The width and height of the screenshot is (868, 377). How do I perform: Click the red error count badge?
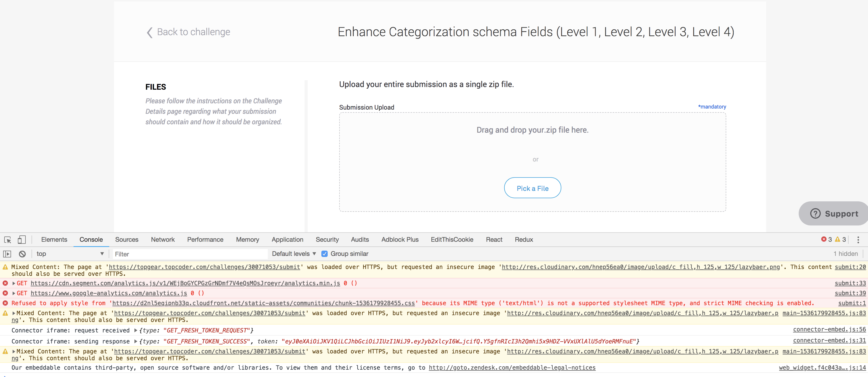(x=826, y=239)
